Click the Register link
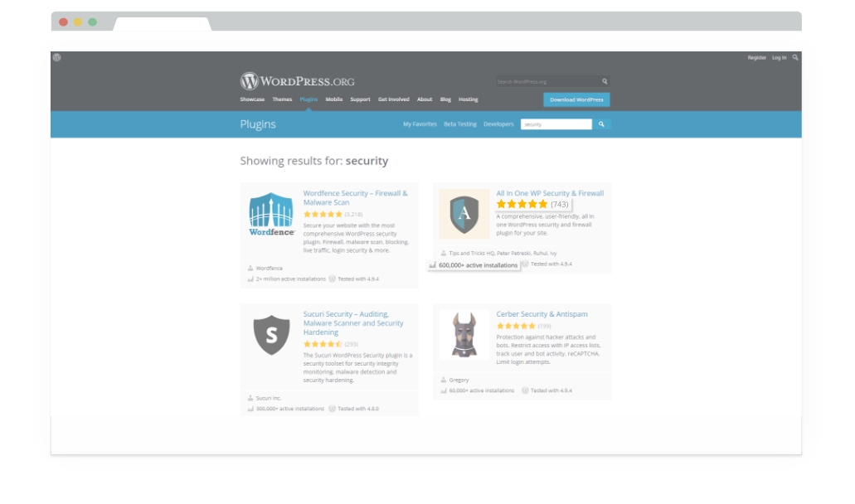The image size is (855, 504). 757,57
